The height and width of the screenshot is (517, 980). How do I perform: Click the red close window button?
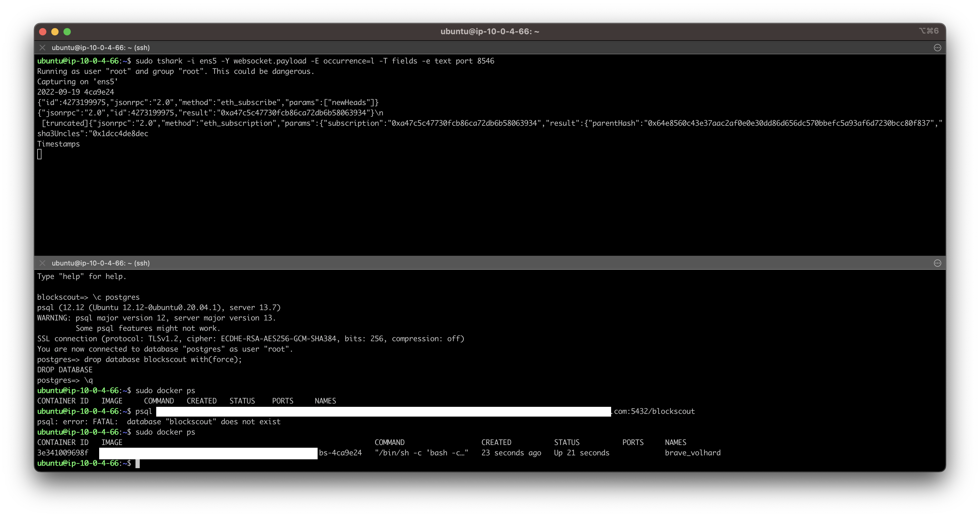coord(43,31)
